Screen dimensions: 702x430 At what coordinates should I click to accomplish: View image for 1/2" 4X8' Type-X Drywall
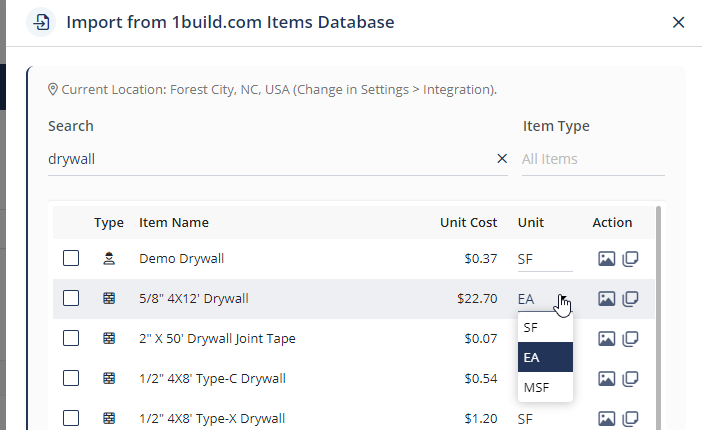tap(607, 418)
